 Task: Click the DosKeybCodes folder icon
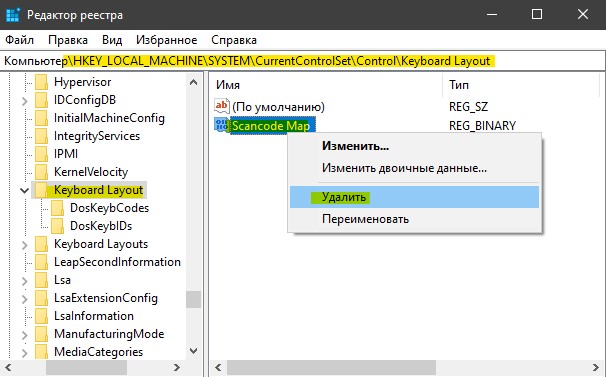click(x=58, y=208)
